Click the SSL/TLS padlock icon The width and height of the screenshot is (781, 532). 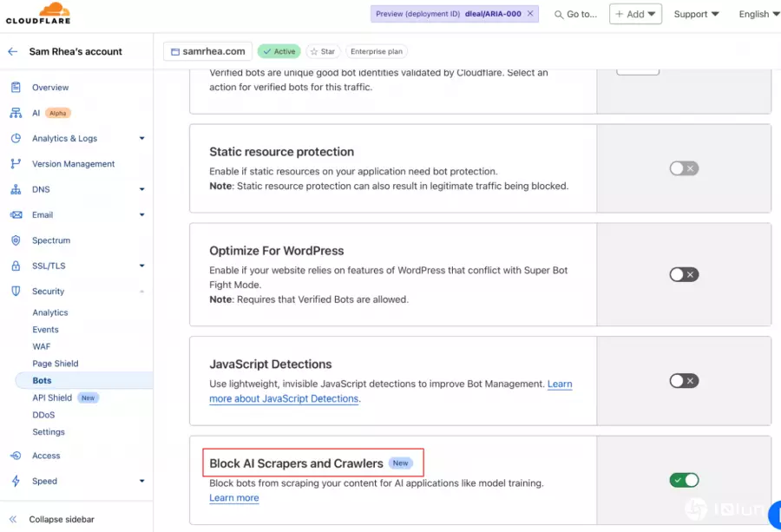(x=16, y=266)
